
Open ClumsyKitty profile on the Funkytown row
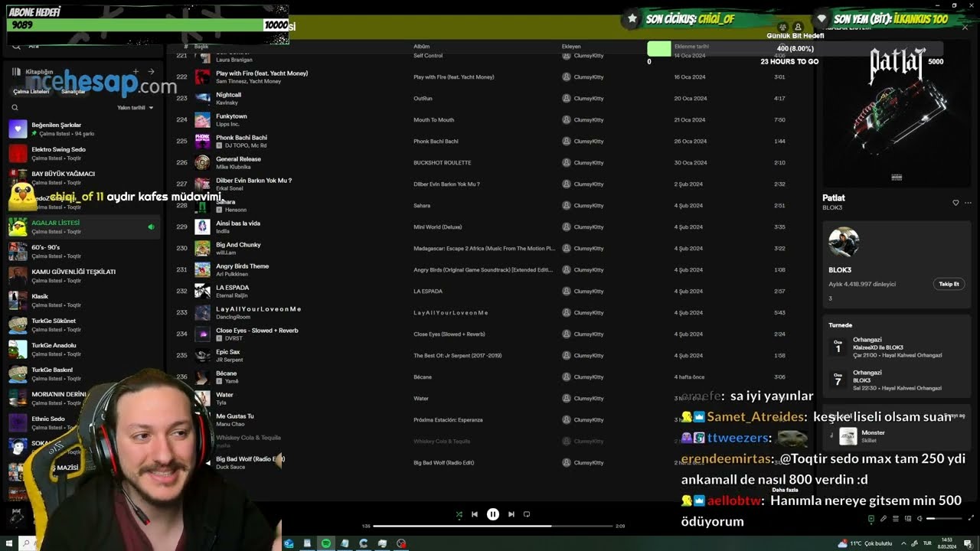point(589,120)
